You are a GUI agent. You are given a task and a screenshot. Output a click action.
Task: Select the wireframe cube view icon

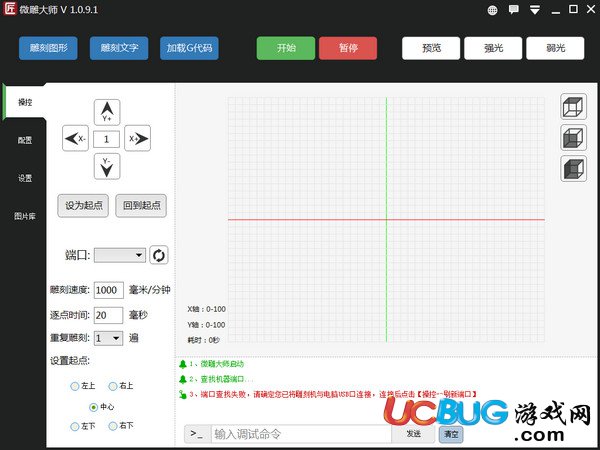(573, 107)
